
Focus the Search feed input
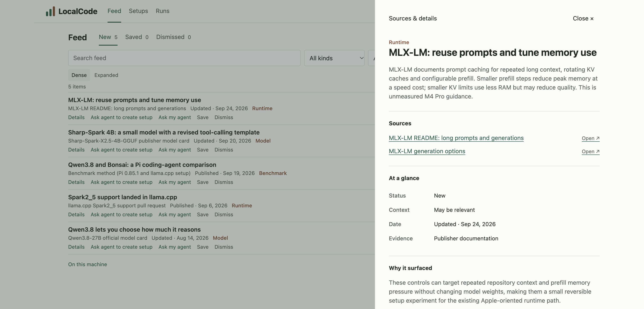184,58
